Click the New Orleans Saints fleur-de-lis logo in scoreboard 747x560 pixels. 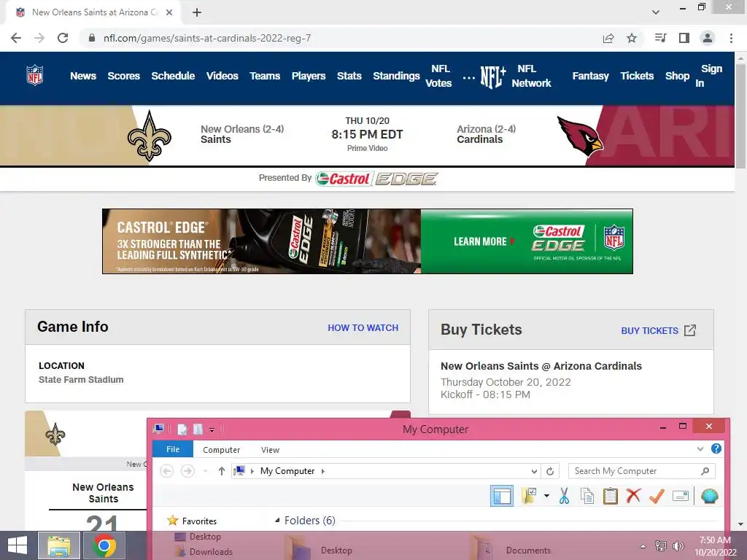[149, 136]
